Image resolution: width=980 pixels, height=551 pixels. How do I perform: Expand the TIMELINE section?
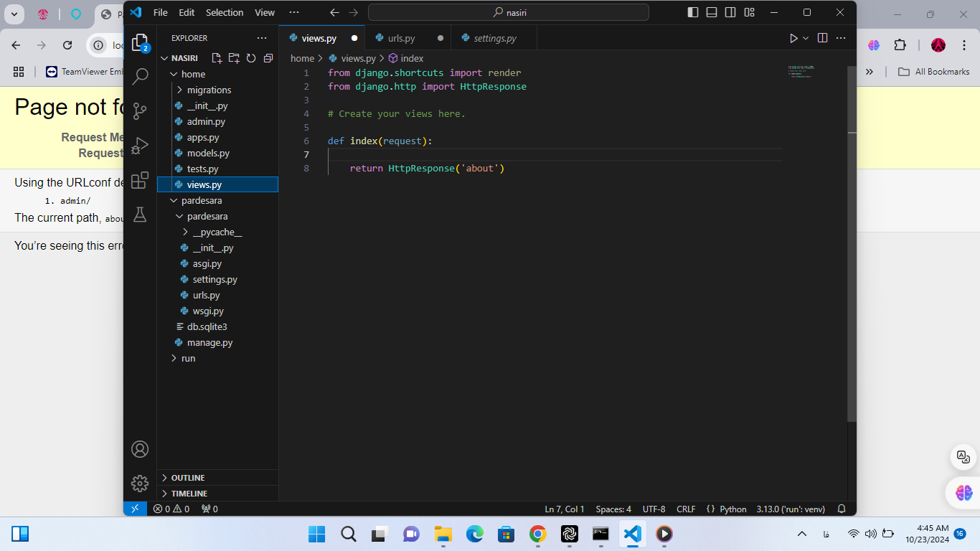217,494
